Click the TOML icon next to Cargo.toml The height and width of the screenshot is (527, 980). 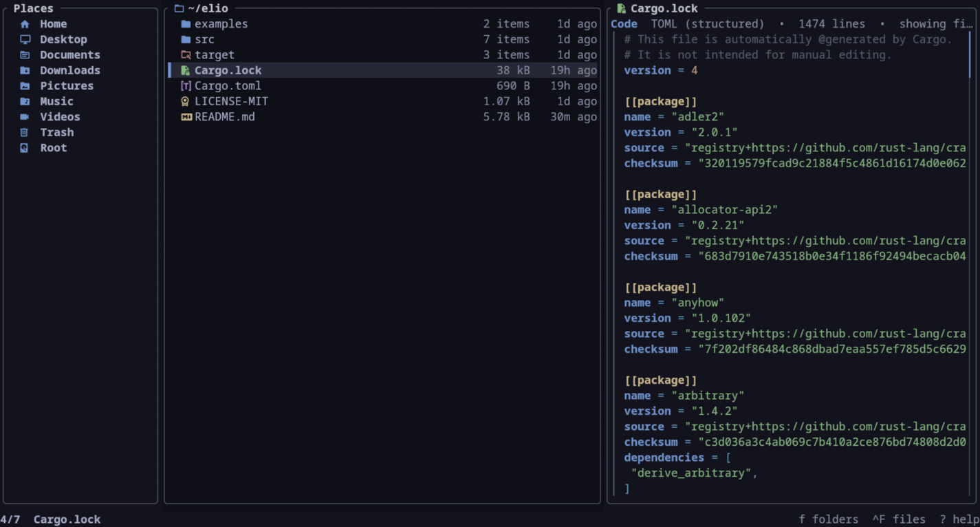point(185,85)
